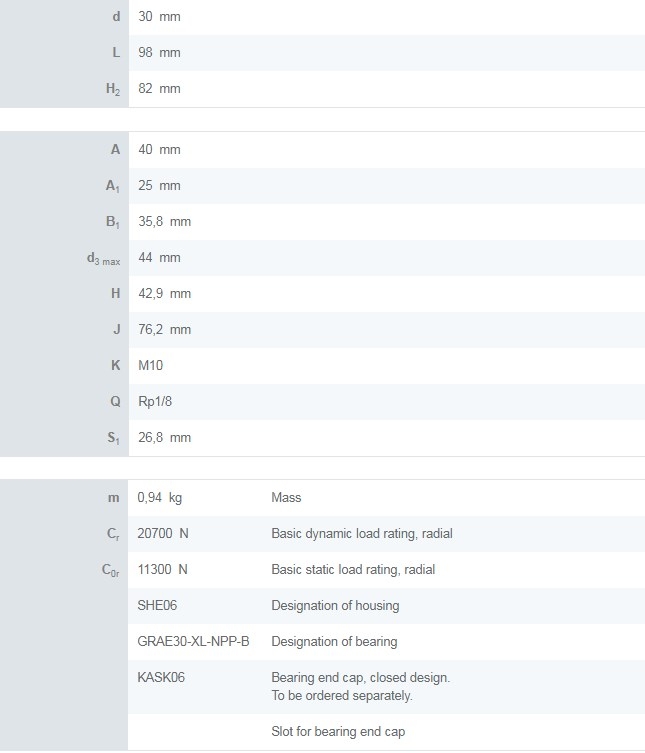Click 'Basic static load rating, radial' text
Image resolution: width=645 pixels, height=753 pixels.
[353, 570]
